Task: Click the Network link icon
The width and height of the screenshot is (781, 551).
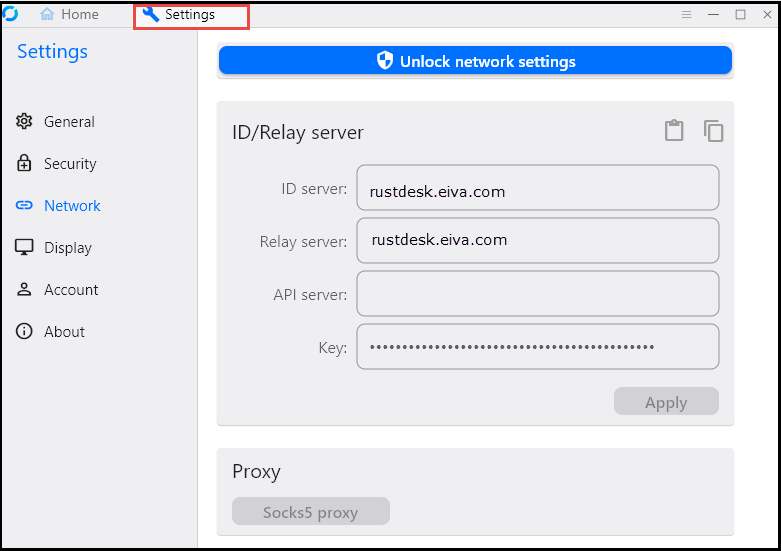Action: [x=24, y=205]
